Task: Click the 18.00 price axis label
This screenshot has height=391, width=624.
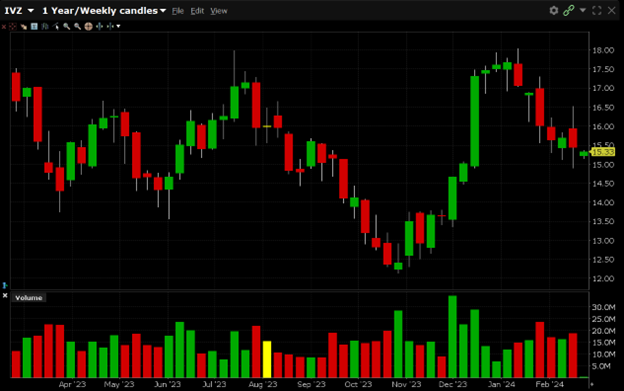Action: [603, 50]
